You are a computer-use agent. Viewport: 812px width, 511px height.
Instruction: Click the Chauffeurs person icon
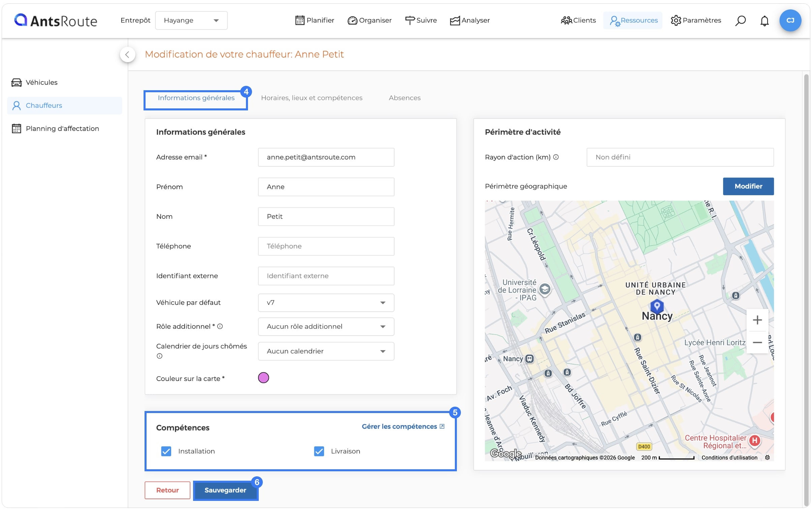pos(17,106)
